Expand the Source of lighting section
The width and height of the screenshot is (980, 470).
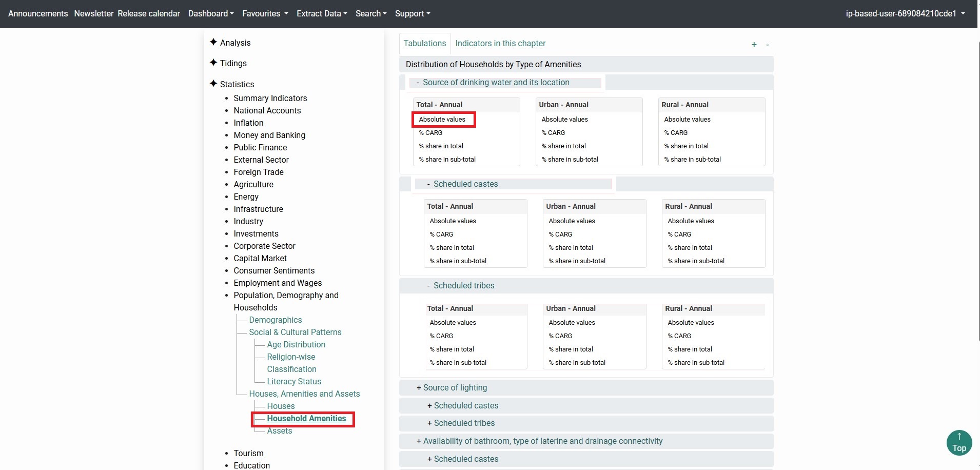pos(452,388)
